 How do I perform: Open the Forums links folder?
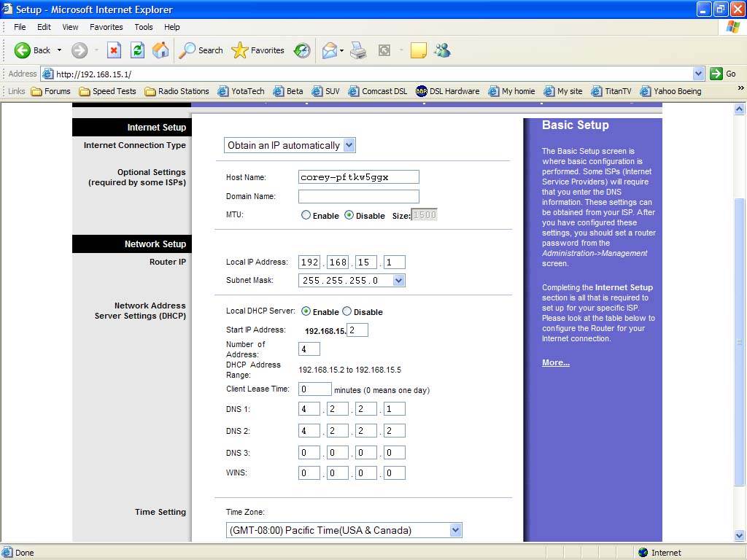pyautogui.click(x=50, y=91)
